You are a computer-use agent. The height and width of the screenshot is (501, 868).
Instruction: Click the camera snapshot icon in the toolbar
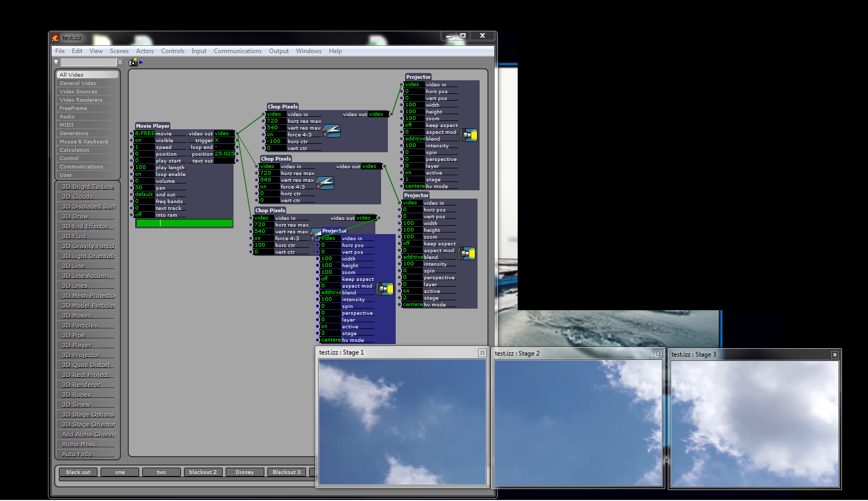coord(133,62)
